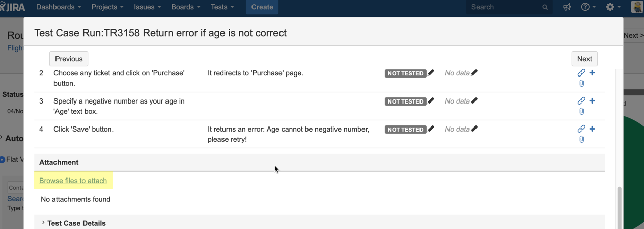This screenshot has height=229, width=644.
Task: Open the Help dropdown menu
Action: pyautogui.click(x=588, y=7)
